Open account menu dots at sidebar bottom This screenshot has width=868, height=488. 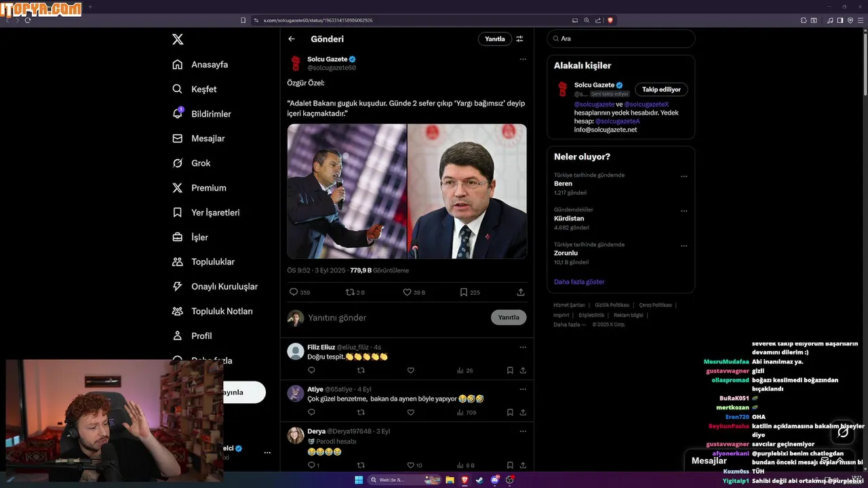[x=267, y=453]
